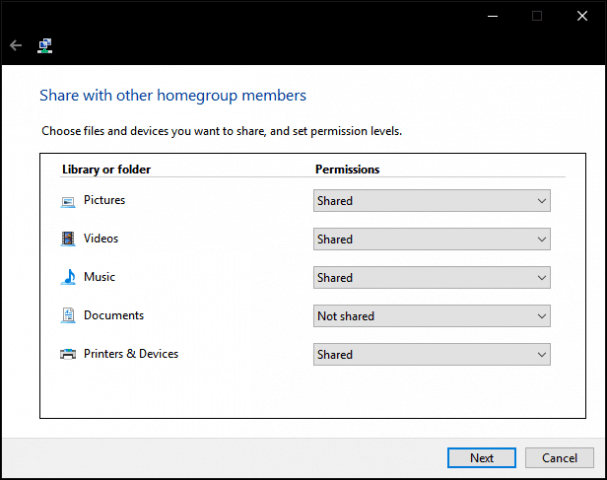Screen dimensions: 607x480
Task: Click the Printers & Devices icon
Action: (x=68, y=354)
